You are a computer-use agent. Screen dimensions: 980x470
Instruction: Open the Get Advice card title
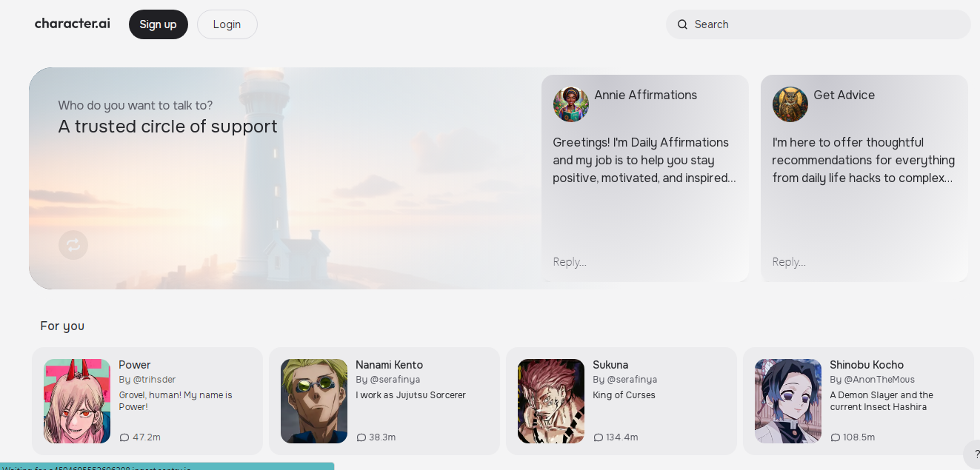coord(844,95)
